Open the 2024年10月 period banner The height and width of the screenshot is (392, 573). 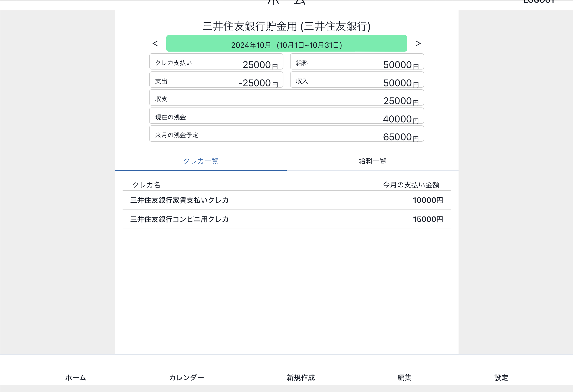click(286, 44)
